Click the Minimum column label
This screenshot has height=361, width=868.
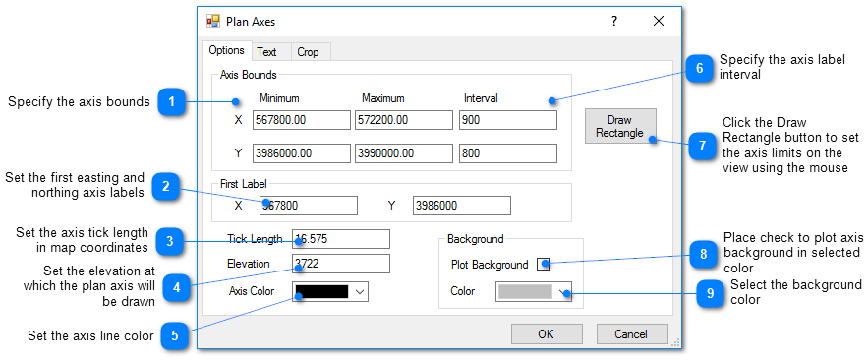pos(279,98)
